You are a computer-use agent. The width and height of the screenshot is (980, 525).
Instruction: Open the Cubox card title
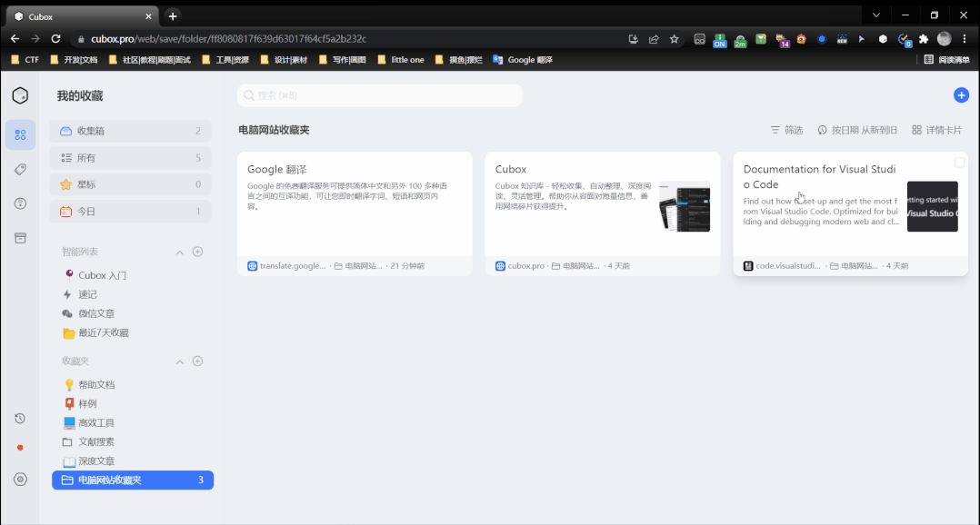pos(511,169)
